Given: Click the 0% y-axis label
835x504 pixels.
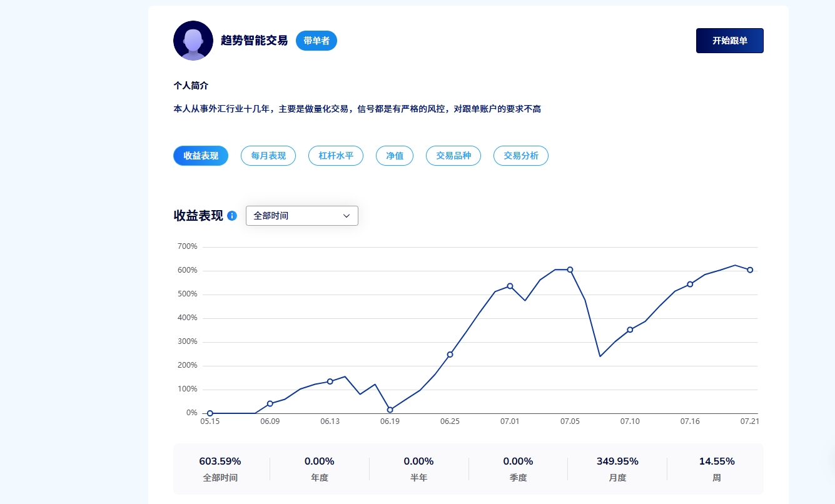Looking at the screenshot, I should (191, 413).
